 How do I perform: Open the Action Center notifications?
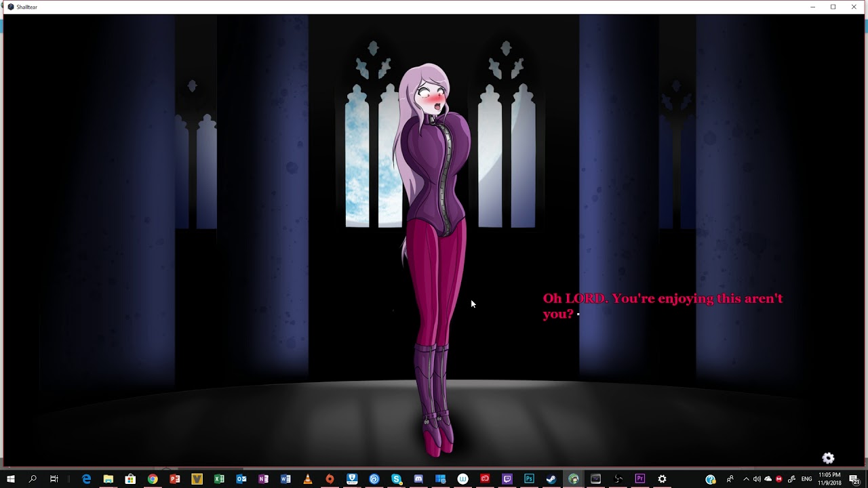(x=854, y=479)
